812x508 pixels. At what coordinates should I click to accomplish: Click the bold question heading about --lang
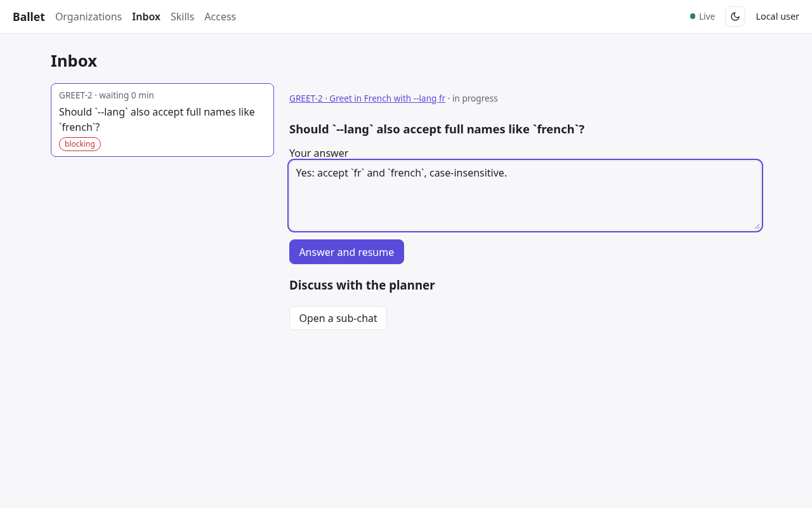pos(436,130)
